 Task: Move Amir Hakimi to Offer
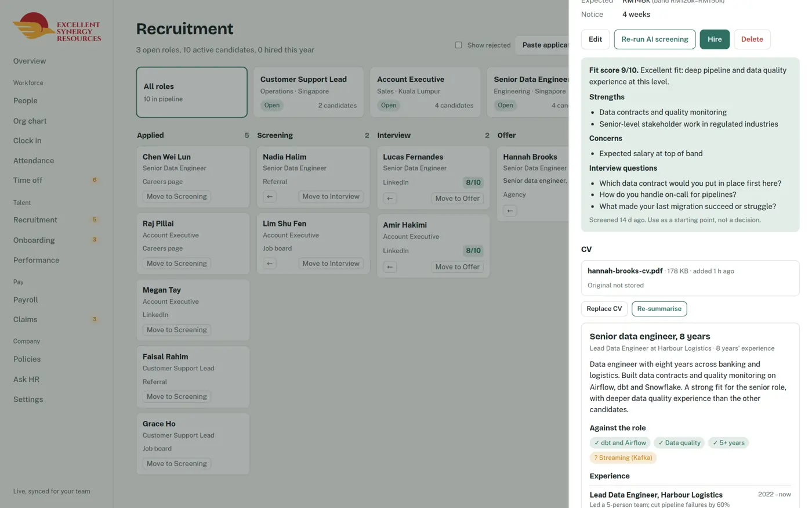[458, 267]
